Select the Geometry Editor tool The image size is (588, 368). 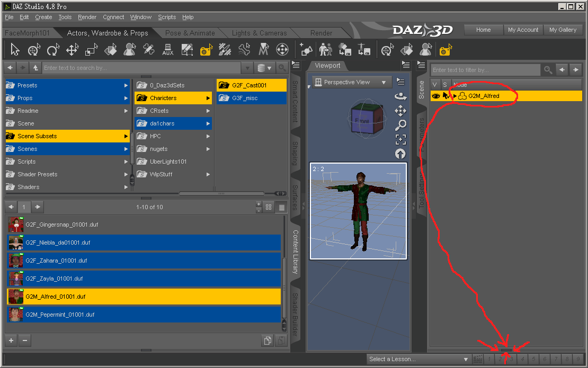187,49
